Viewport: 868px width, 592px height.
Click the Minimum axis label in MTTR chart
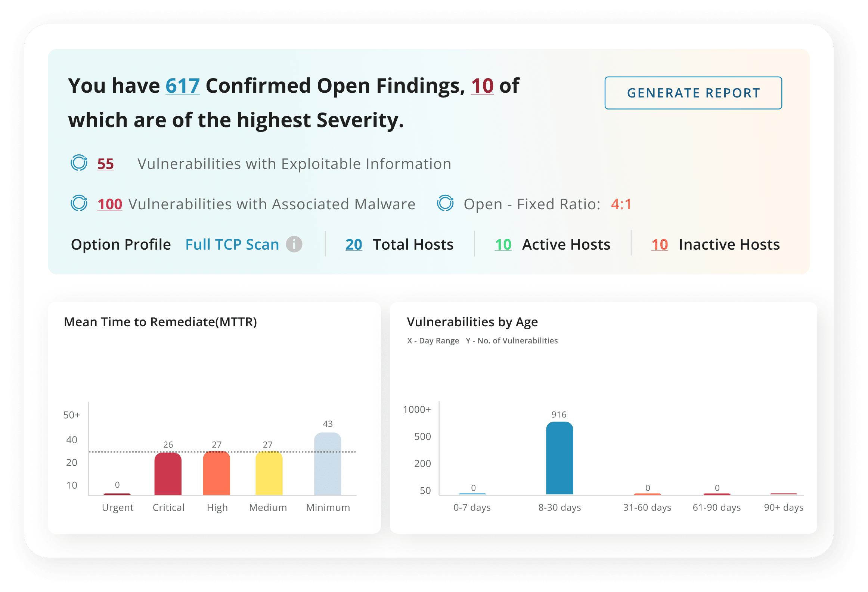pos(328,508)
